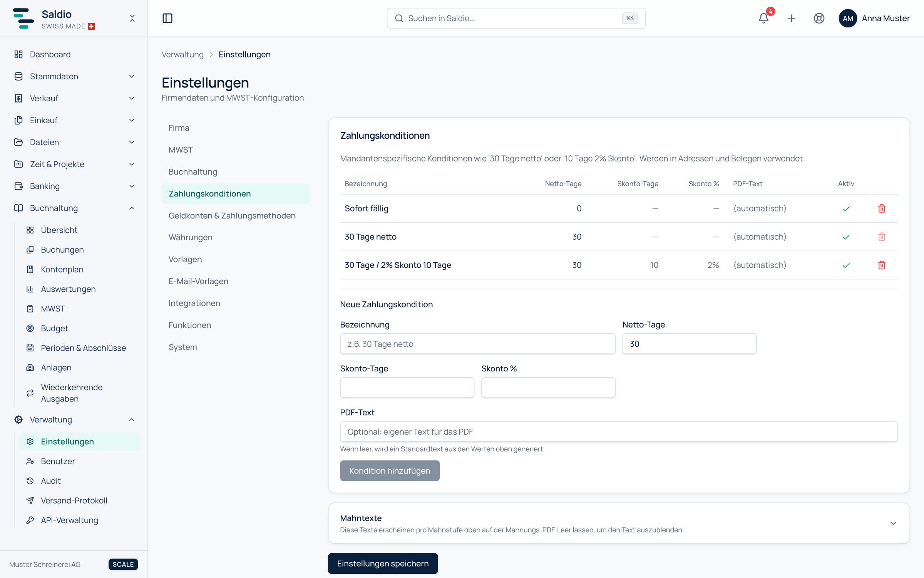Open Auswertungen in sidebar
This screenshot has width=924, height=578.
(80, 289)
